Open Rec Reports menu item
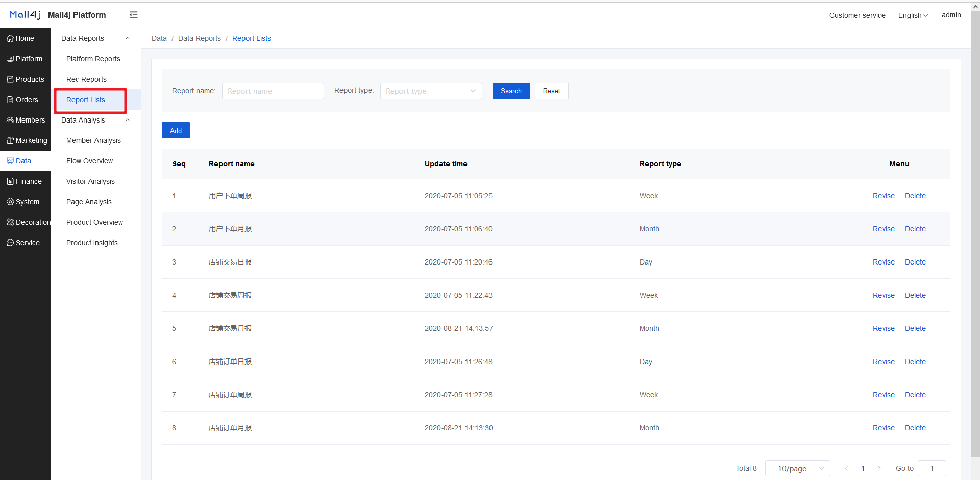Image resolution: width=980 pixels, height=480 pixels. pyautogui.click(x=87, y=79)
